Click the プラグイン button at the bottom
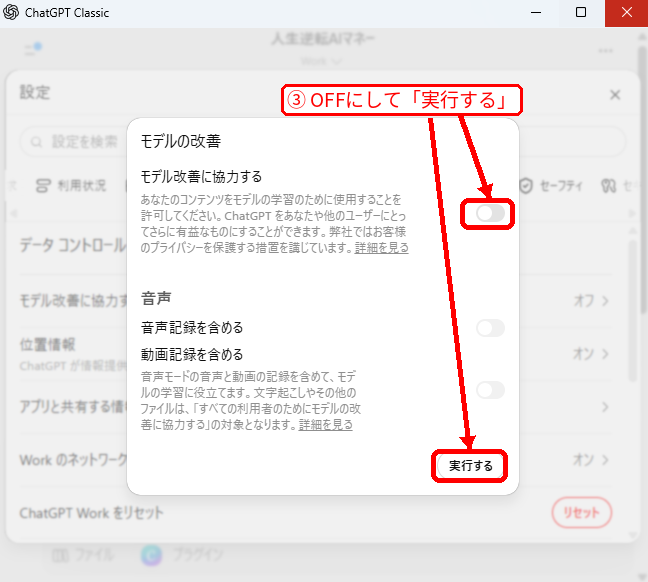The height and width of the screenshot is (582, 648). click(x=182, y=555)
